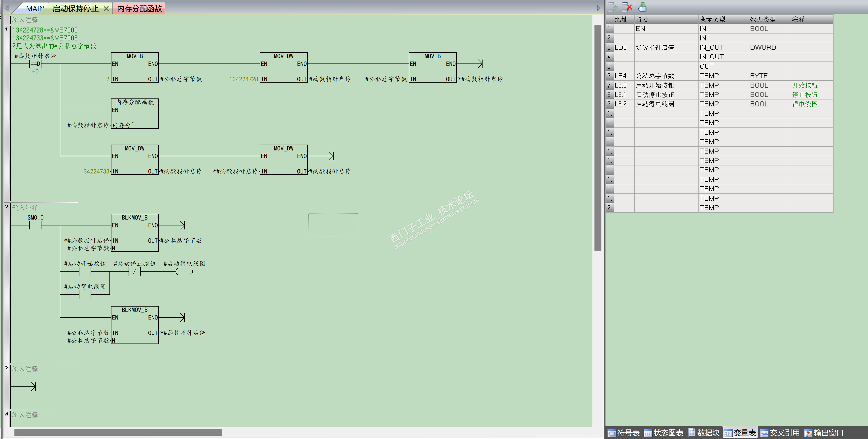868x439 pixels.
Task: Open the 符号表 symbol table panel
Action: (624, 433)
